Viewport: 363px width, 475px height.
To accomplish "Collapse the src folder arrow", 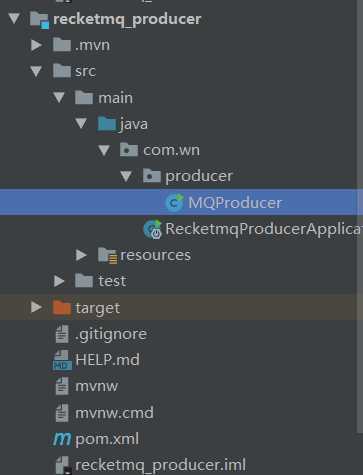I will [36, 71].
